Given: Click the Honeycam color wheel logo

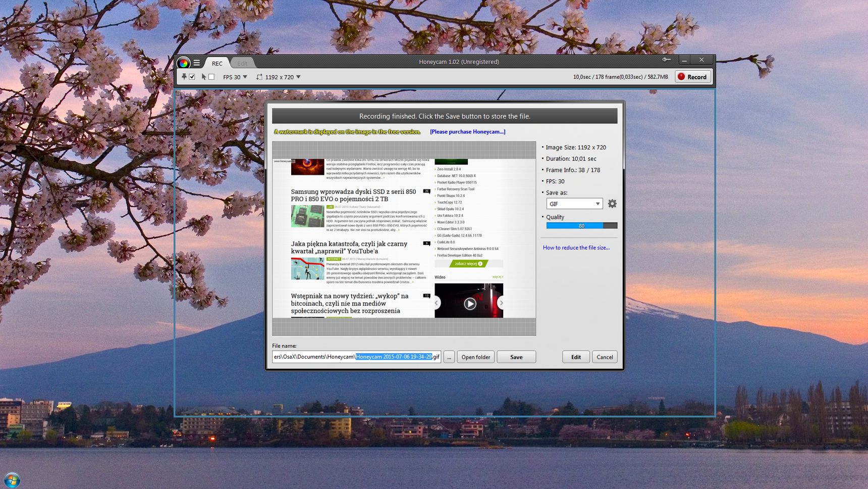Looking at the screenshot, I should pyautogui.click(x=184, y=63).
